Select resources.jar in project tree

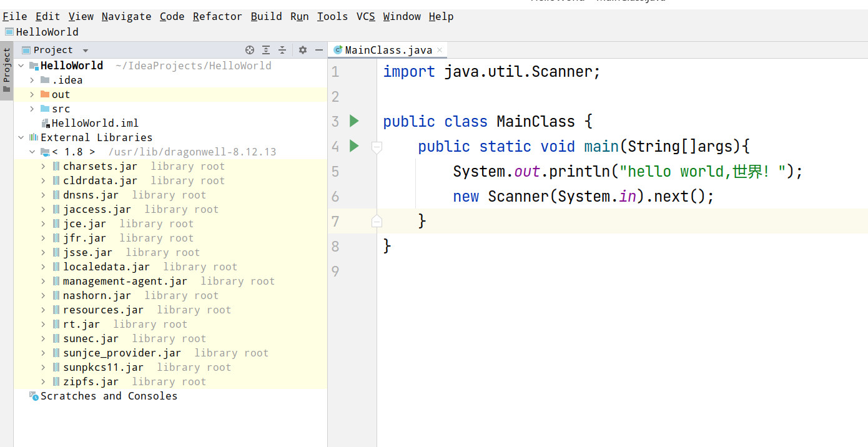tap(103, 310)
